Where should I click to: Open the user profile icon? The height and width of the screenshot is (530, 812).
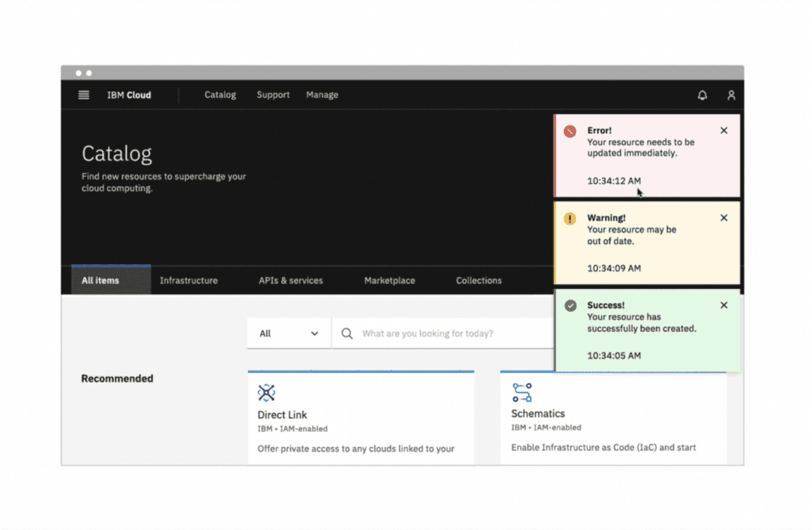731,95
